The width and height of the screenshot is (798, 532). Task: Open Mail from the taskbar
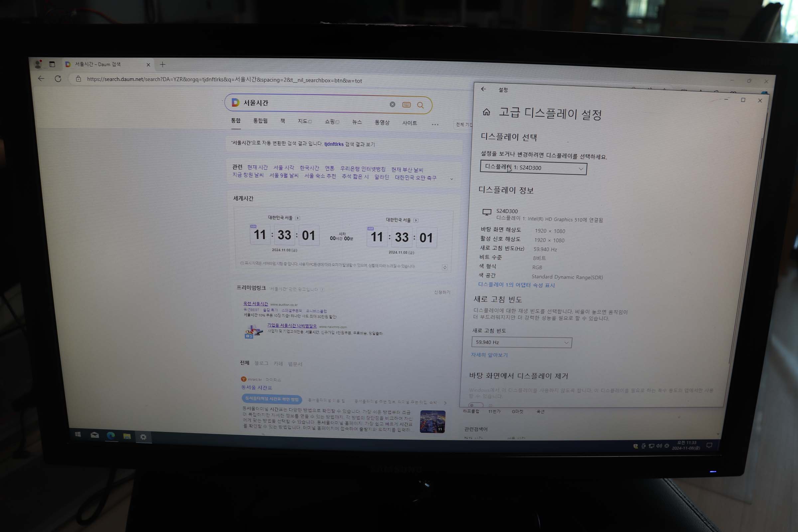pos(95,435)
